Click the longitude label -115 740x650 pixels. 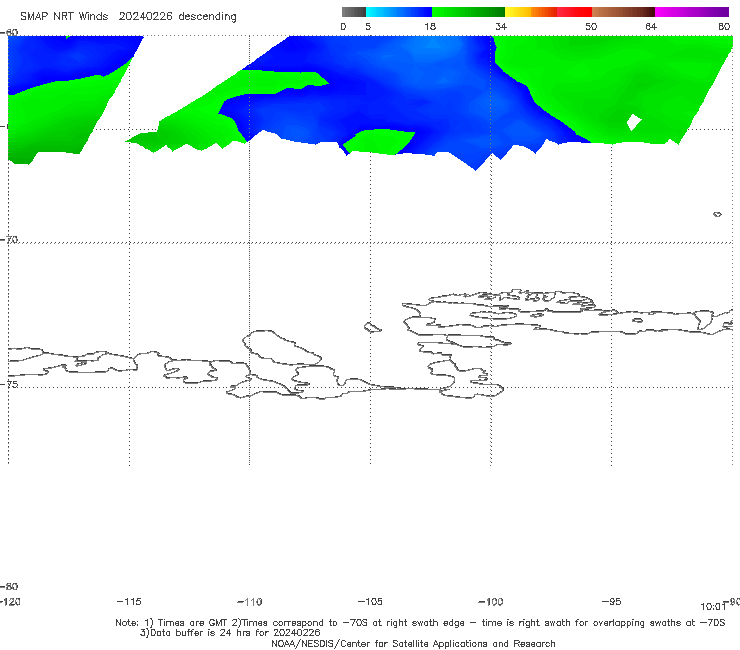coord(129,601)
